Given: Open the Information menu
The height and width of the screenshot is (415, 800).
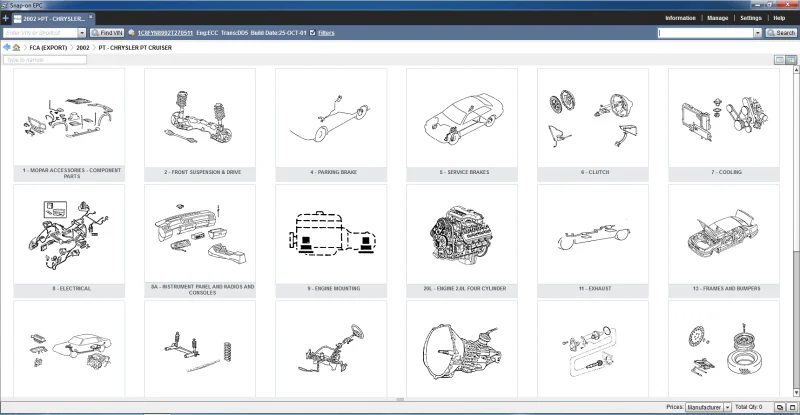Looking at the screenshot, I should point(680,18).
